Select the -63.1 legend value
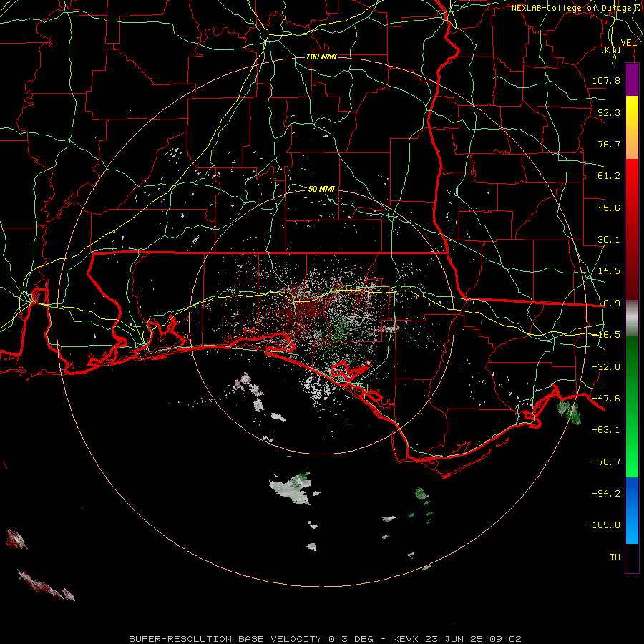This screenshot has width=644, height=644. click(x=606, y=430)
